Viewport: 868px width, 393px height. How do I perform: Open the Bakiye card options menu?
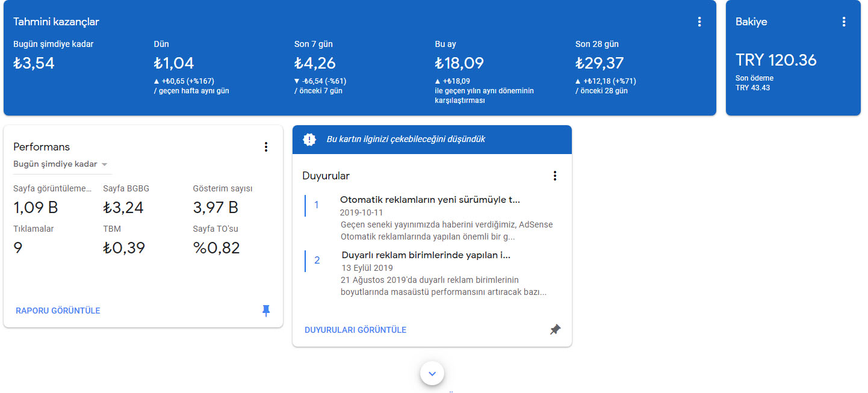tap(843, 22)
